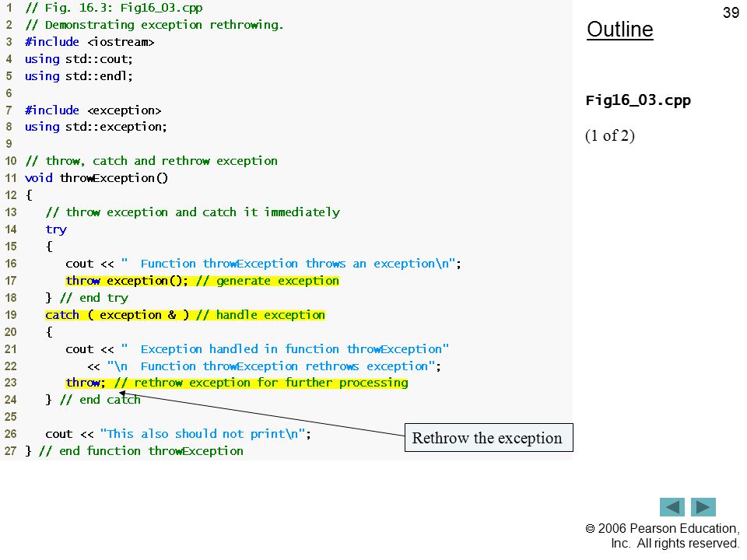Click the 'Demonstrating exception rethrowing' comment
Viewport: 747px width, 560px height.
pyautogui.click(x=154, y=25)
